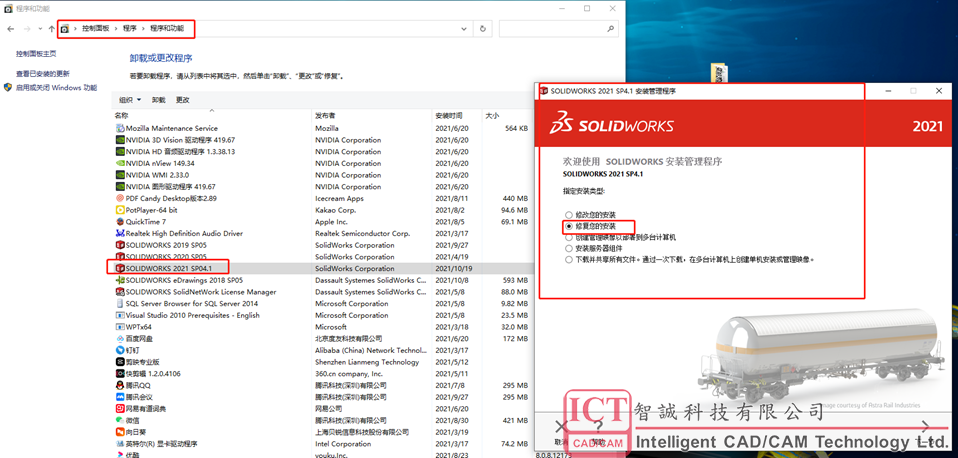Screen dimensions: 958x458
Task: Click the 网易有道词典 program icon
Action: tap(120, 409)
